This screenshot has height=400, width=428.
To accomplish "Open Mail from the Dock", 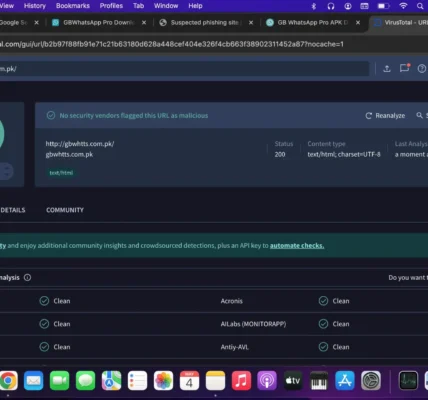I will (34, 380).
